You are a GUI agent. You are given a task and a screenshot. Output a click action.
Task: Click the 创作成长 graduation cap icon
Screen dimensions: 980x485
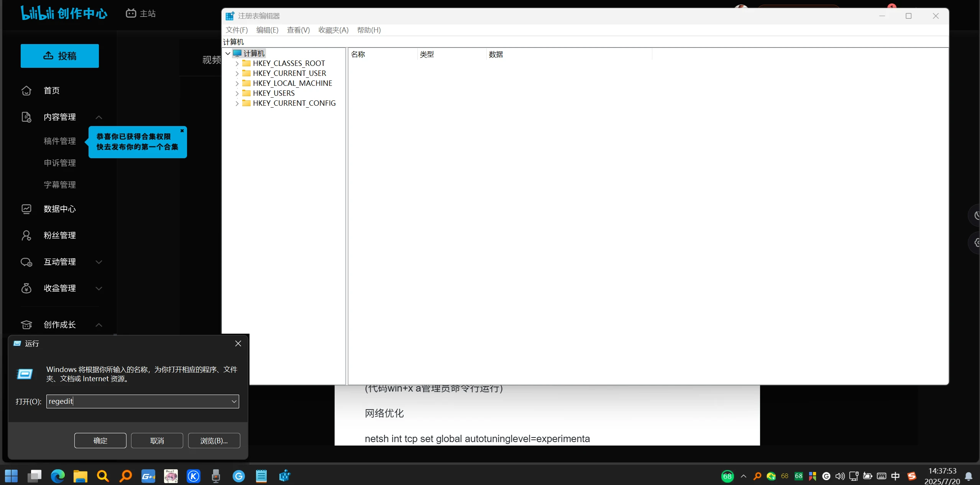point(26,324)
